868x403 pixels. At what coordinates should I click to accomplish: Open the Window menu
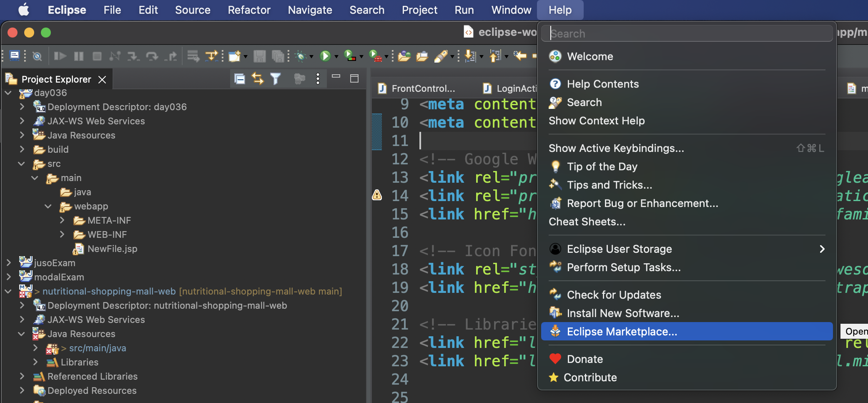(511, 10)
